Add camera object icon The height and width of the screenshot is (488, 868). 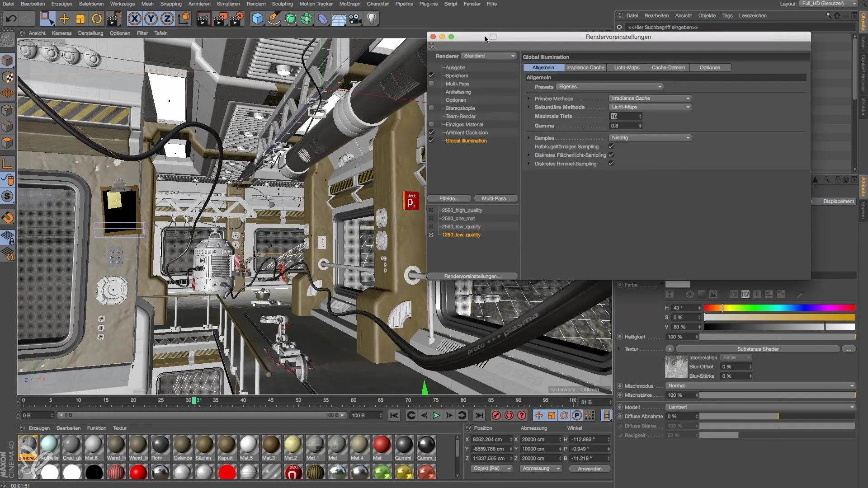click(x=355, y=19)
